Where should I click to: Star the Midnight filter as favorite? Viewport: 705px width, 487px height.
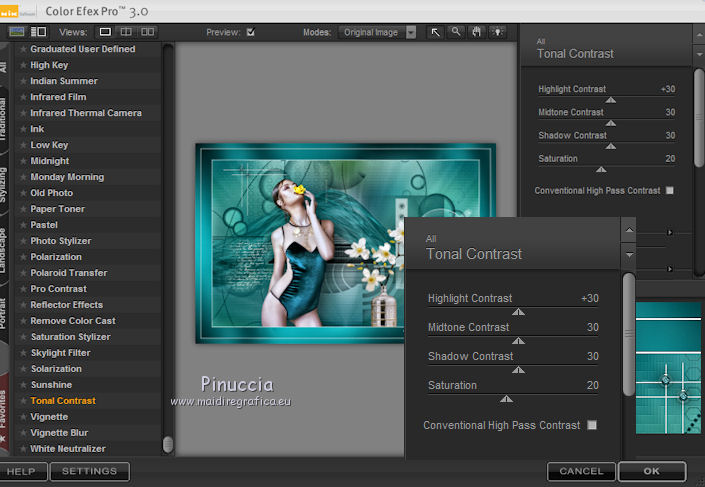coord(23,161)
